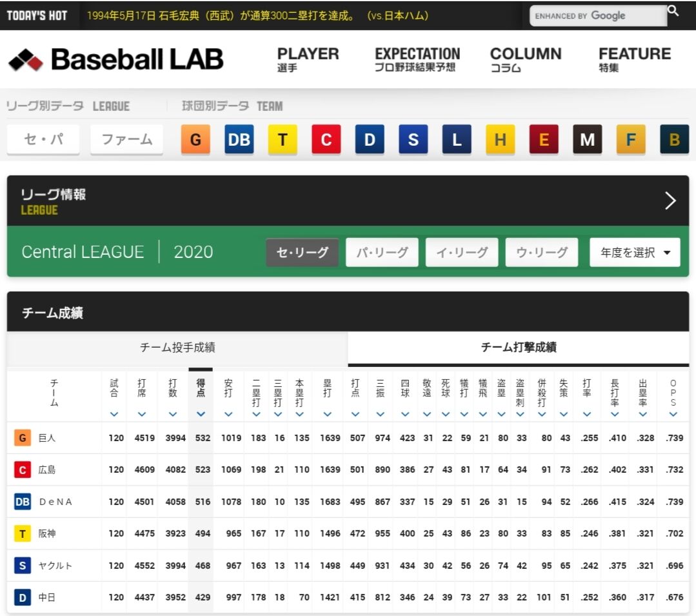Click the D badge in 中日 row
The width and height of the screenshot is (696, 616).
point(23,597)
